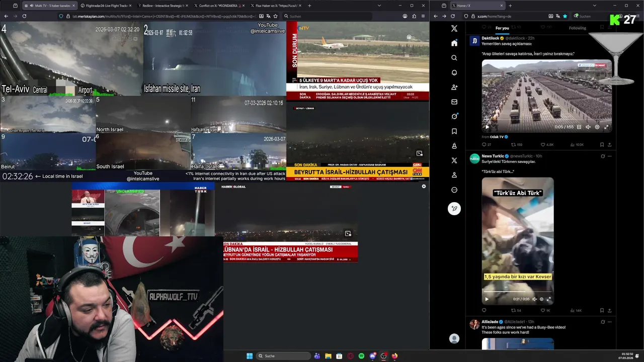
Task: Open Firefox from the taskbar
Action: pos(394,356)
